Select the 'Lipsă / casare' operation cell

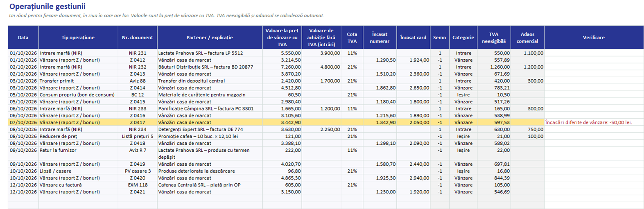[x=78, y=171]
